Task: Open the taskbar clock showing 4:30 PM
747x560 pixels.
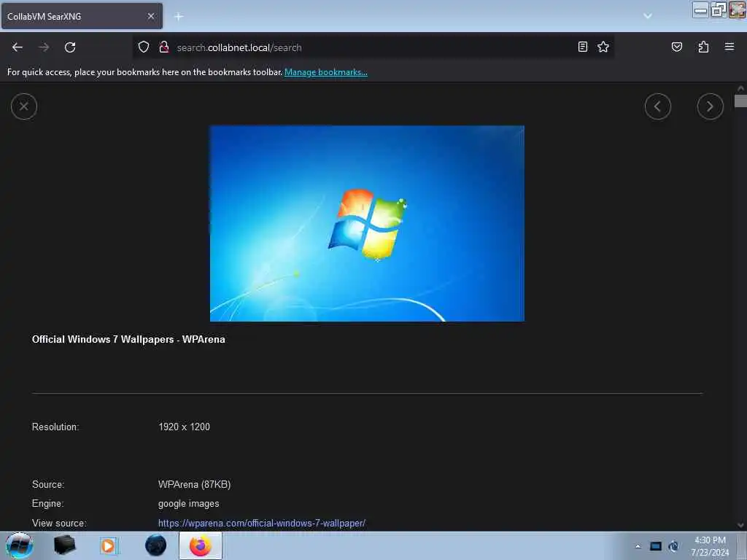Action: tap(710, 546)
